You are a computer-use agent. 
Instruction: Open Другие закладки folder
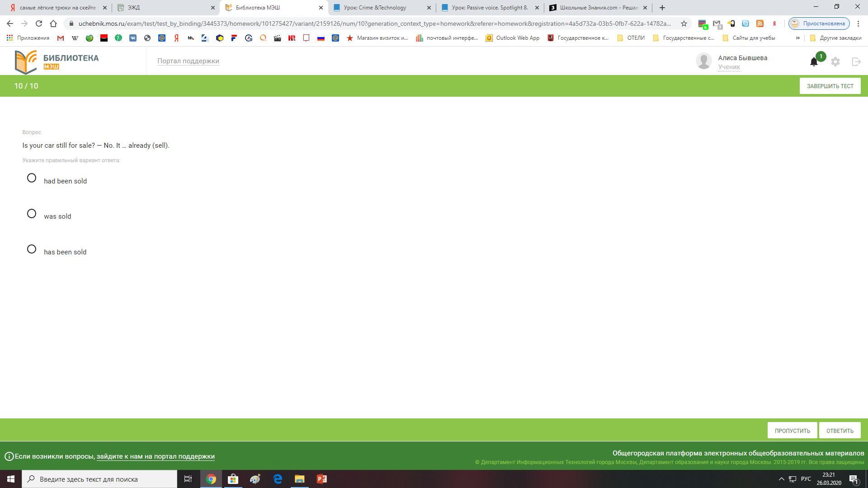tap(835, 38)
